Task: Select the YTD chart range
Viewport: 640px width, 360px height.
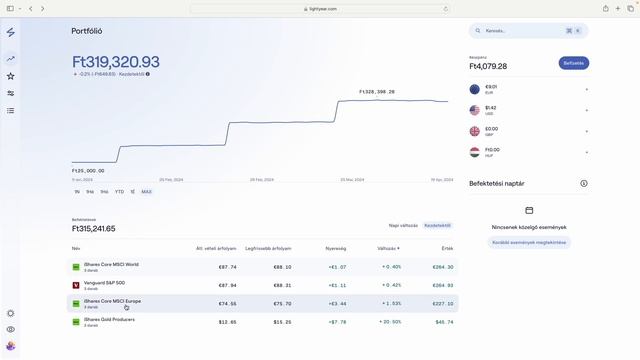Action: tap(119, 192)
